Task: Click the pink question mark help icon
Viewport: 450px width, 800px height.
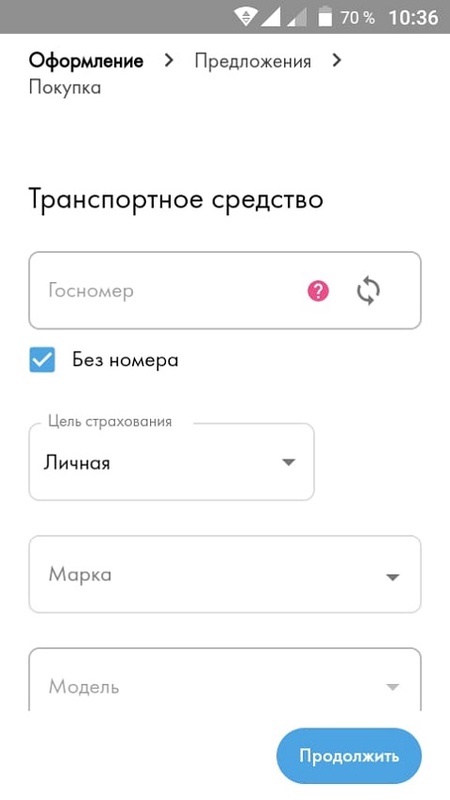Action: tap(318, 291)
